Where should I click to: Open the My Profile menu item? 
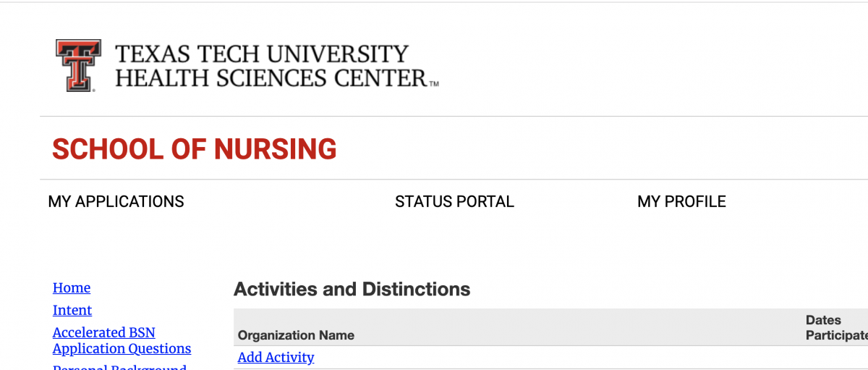(x=681, y=202)
